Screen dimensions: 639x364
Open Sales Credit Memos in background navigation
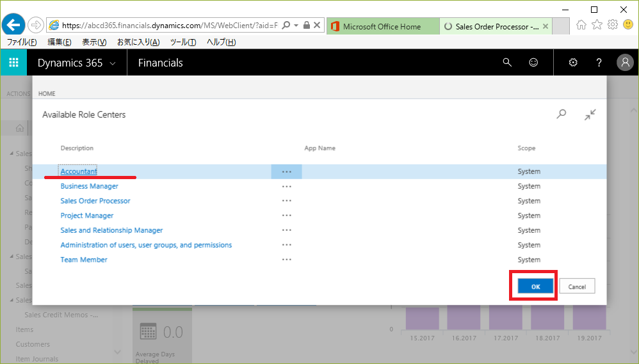[x=61, y=315]
